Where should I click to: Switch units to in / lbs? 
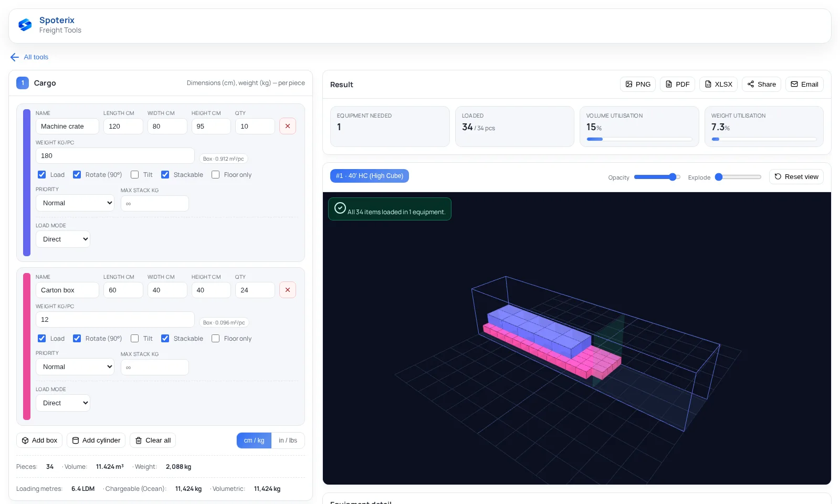[288, 440]
